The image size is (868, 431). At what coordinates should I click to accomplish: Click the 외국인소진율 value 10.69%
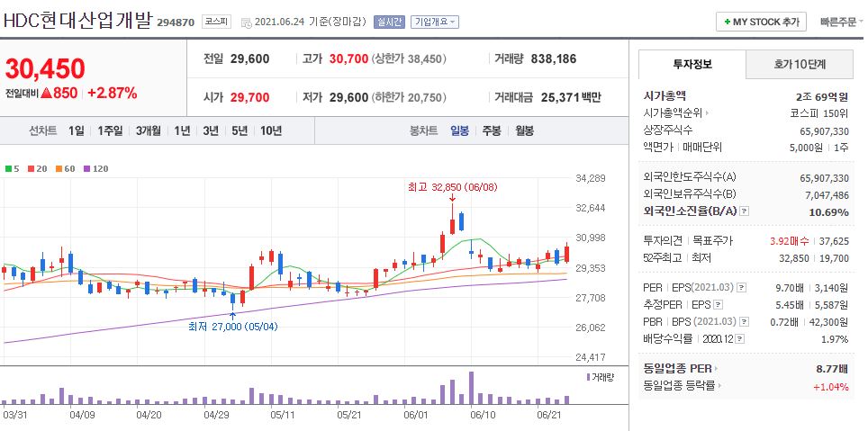coord(830,212)
